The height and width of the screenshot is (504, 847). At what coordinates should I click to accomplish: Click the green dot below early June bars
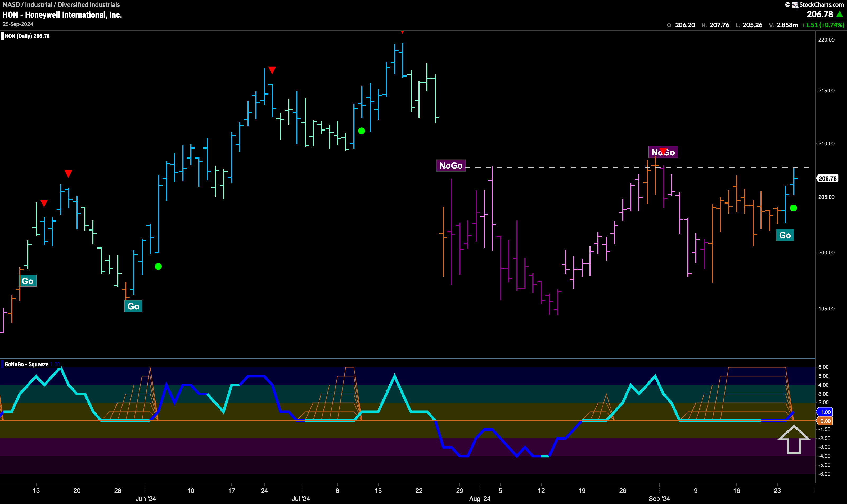(158, 267)
